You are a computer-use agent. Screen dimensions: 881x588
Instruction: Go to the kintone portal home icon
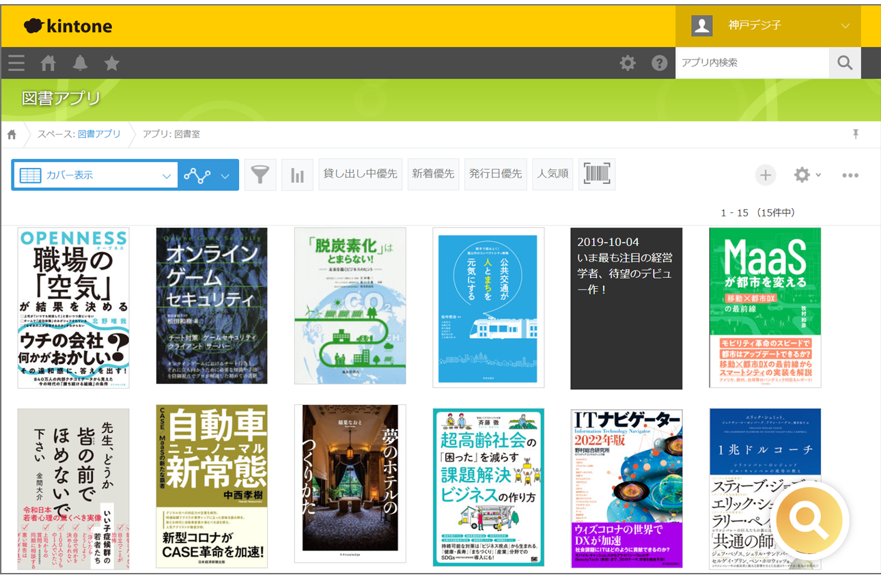click(48, 64)
